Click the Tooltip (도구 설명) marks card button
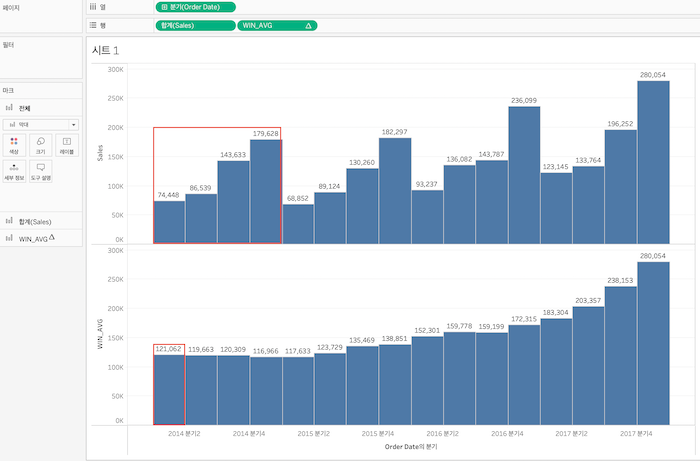 click(x=41, y=171)
